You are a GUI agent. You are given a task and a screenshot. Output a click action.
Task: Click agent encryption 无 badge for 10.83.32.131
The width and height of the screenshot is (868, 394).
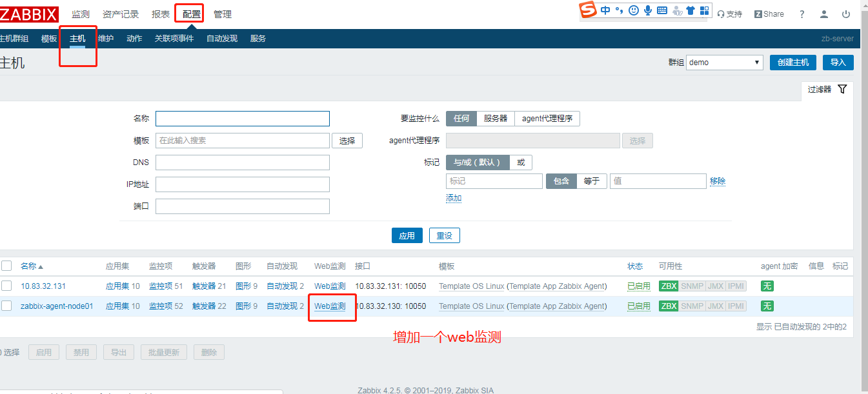767,286
